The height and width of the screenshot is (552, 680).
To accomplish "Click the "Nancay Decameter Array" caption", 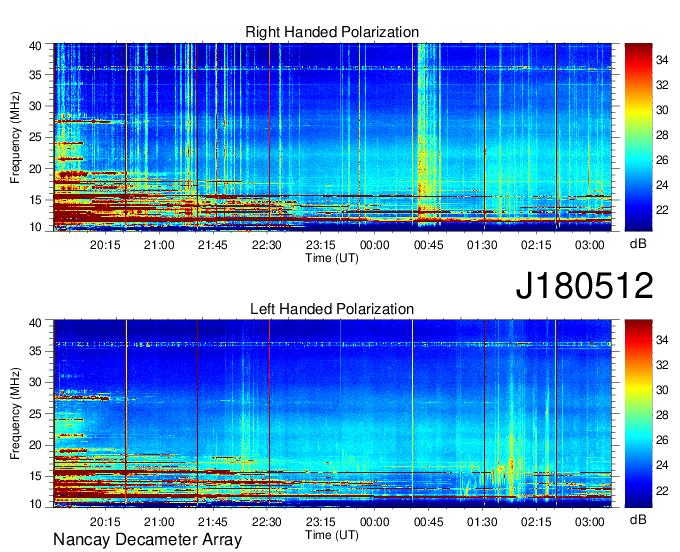I will tap(147, 540).
